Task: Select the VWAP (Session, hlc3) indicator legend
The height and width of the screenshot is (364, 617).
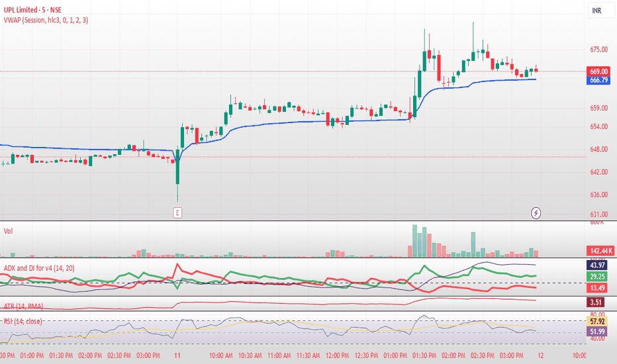Action: tap(46, 20)
